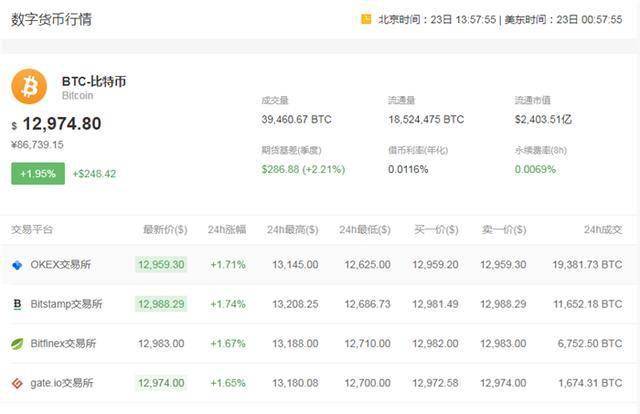640x414 pixels.
Task: Click OKEX 24h low 12,625.00
Action: point(367,265)
